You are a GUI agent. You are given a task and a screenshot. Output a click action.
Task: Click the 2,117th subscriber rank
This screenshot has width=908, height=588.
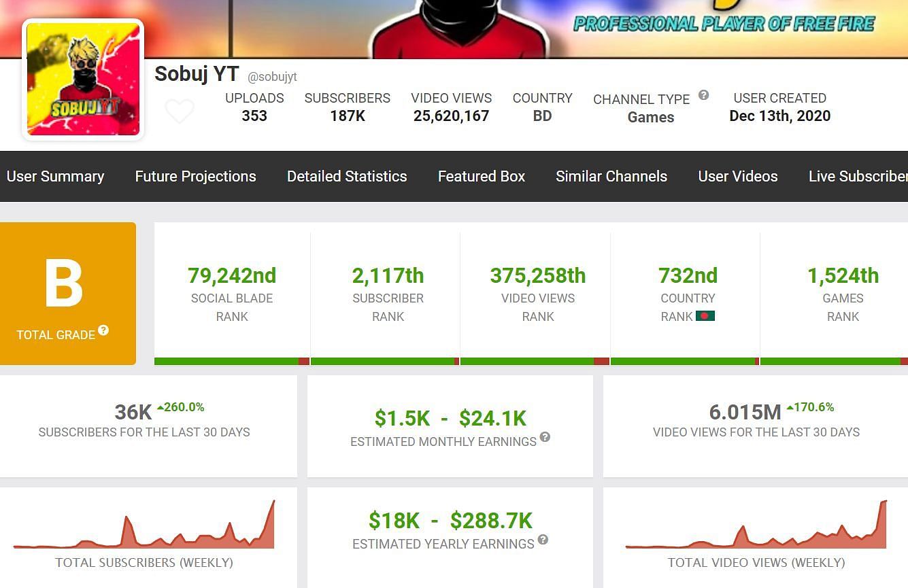click(388, 275)
